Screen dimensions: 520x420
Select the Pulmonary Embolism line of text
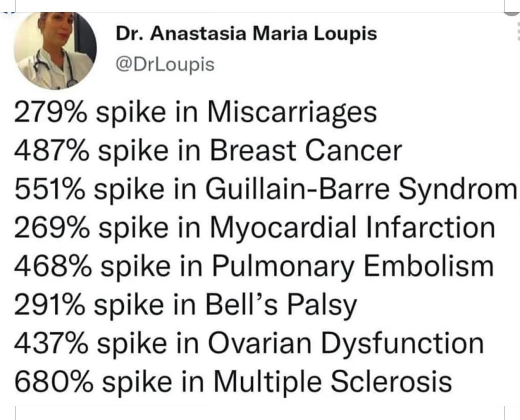pyautogui.click(x=253, y=266)
